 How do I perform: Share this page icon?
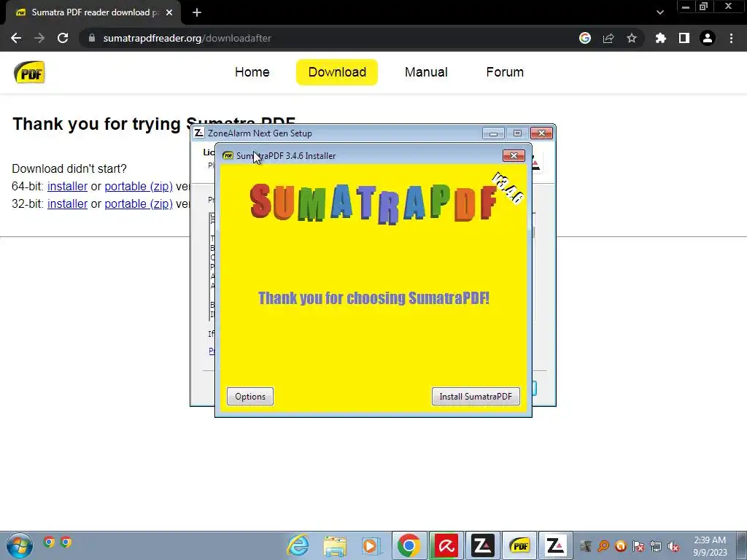click(608, 38)
